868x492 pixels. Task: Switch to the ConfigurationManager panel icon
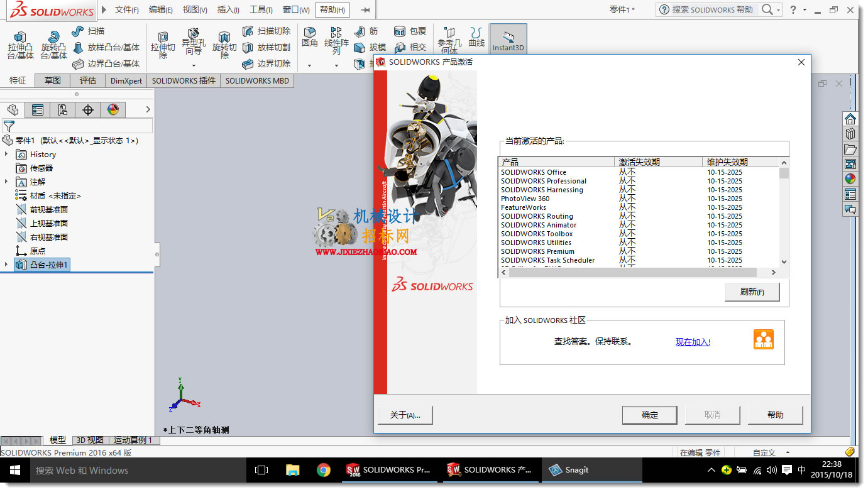click(63, 110)
